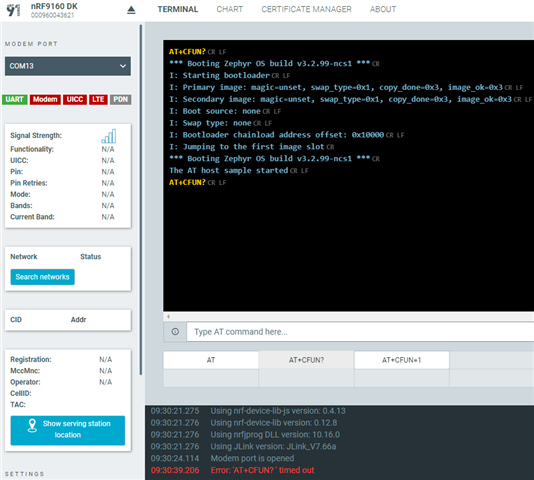Click the Addr column header
Screen dimensions: 534x480
click(78, 320)
